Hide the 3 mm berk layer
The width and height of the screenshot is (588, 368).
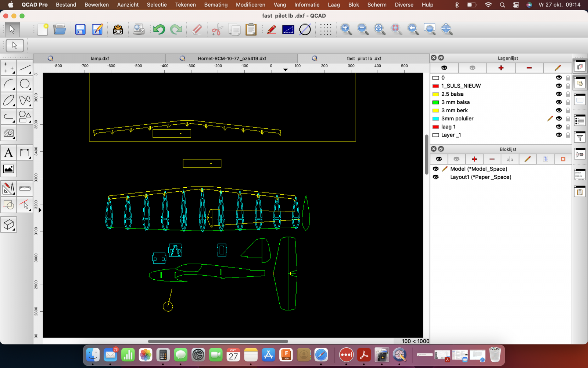click(x=559, y=110)
